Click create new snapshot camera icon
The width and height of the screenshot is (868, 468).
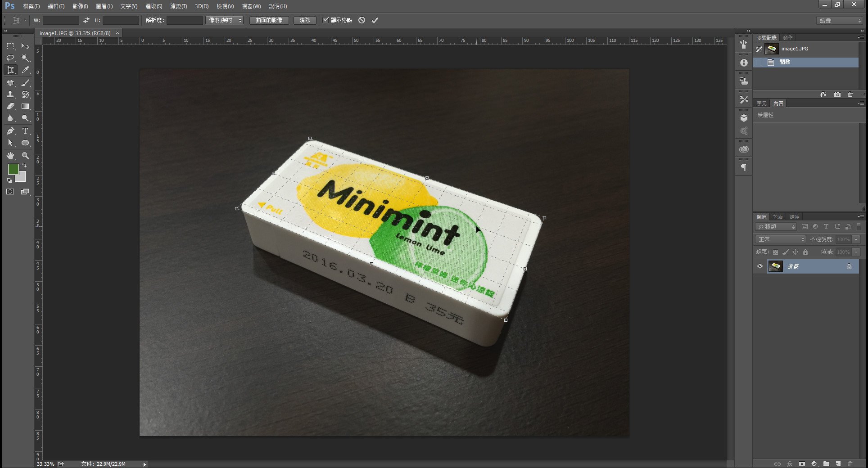(837, 94)
